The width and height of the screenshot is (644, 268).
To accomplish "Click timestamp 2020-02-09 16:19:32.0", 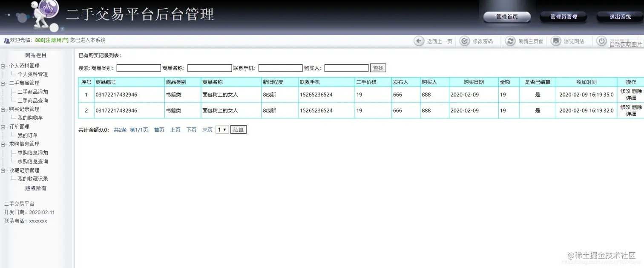I will click(x=586, y=110).
